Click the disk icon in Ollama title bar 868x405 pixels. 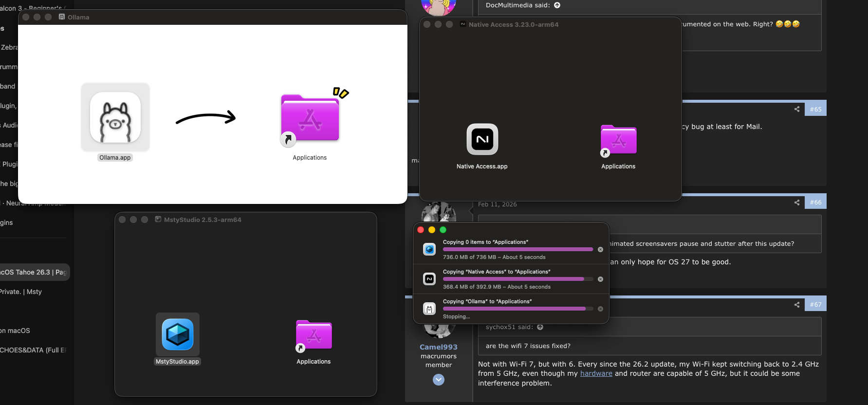[62, 17]
